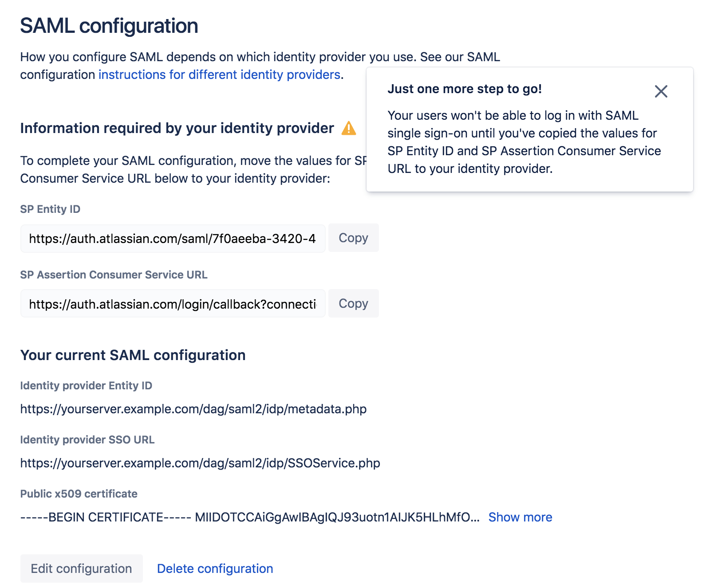Show more of the public x509 certificate
Screen dimensions: 710x588
click(520, 517)
